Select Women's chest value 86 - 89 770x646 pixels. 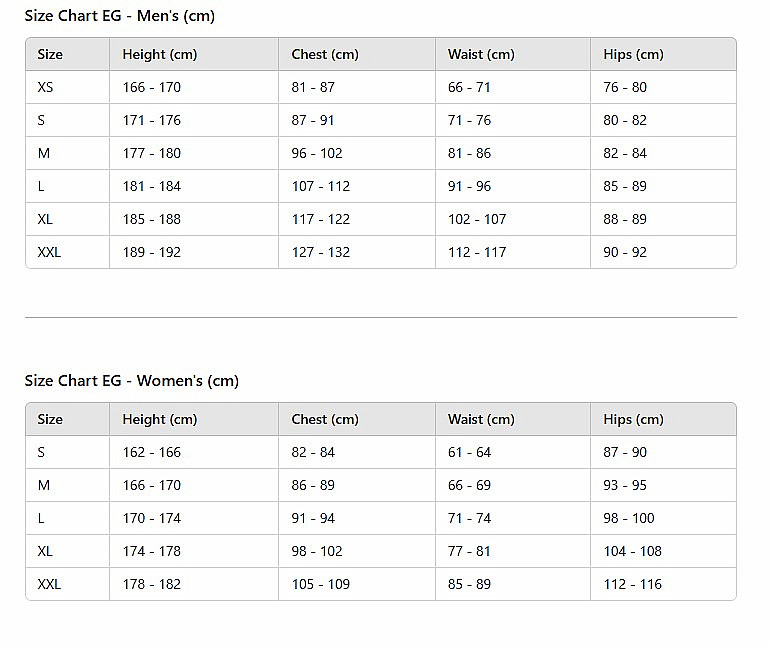(313, 485)
